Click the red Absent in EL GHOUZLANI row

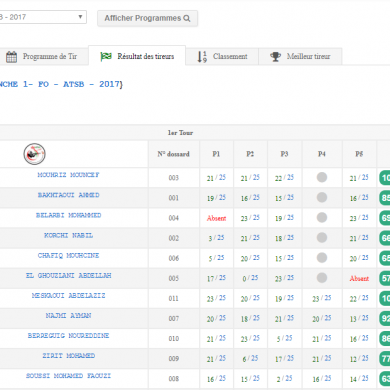pyautogui.click(x=359, y=279)
